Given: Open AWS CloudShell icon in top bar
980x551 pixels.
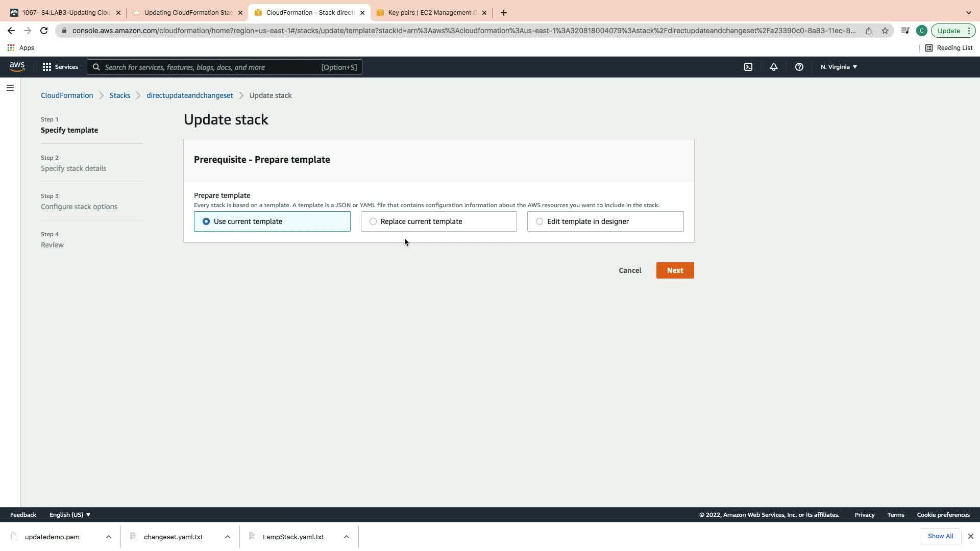Looking at the screenshot, I should point(748,67).
